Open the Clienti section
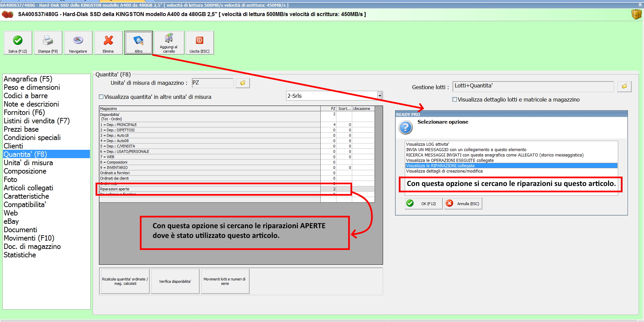The height and width of the screenshot is (322, 644). pos(13,146)
